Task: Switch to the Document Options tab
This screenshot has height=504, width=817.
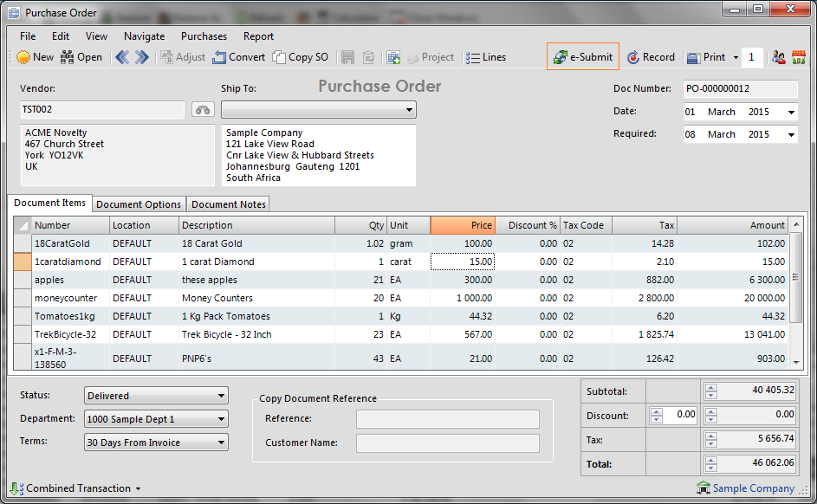Action: (x=139, y=204)
